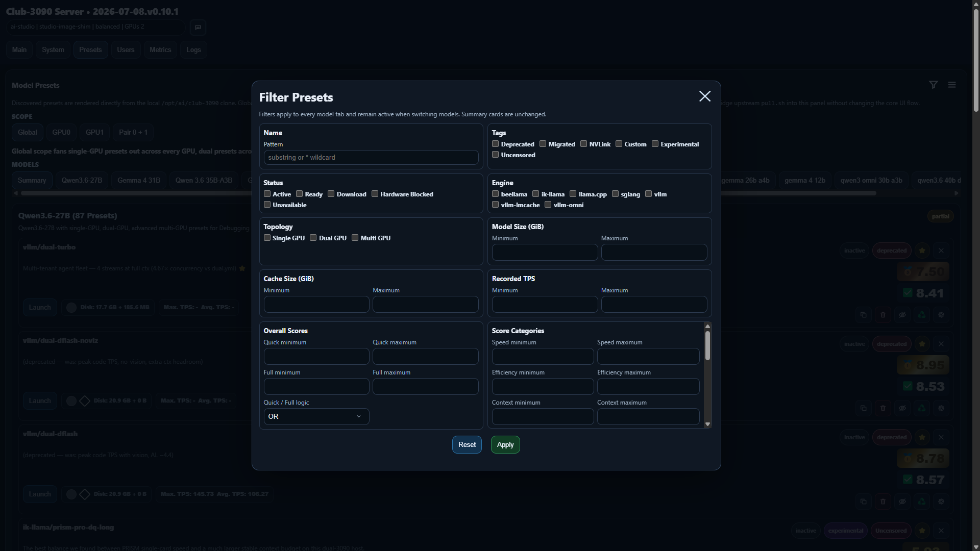Viewport: 980px width, 551px height.
Task: Click the trash icon on vllm/dual-dflash-noviz preset
Action: pyautogui.click(x=883, y=408)
